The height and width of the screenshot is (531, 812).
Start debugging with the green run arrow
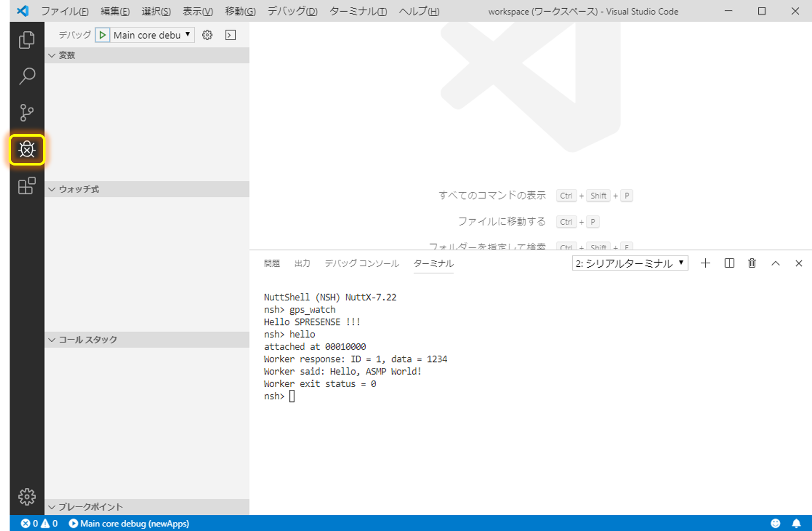tap(103, 34)
